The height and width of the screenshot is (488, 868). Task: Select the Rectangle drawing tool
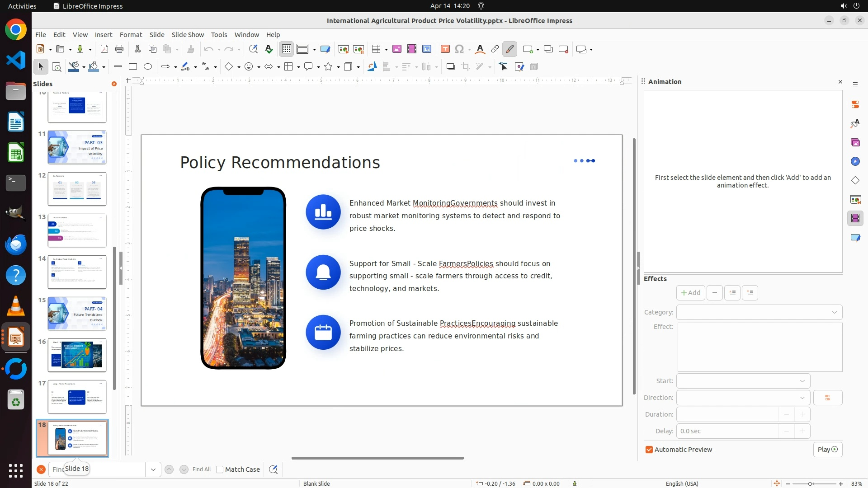pos(133,67)
